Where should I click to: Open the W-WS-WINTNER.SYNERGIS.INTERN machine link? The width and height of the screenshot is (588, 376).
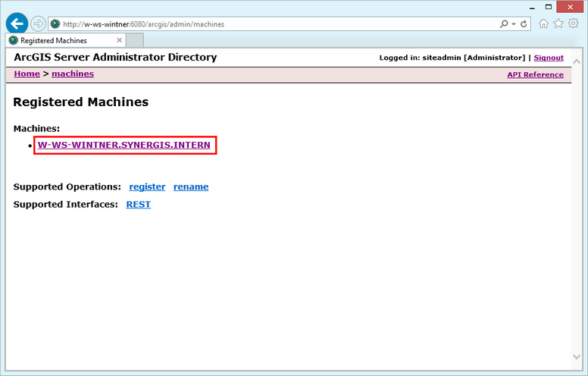tap(124, 145)
